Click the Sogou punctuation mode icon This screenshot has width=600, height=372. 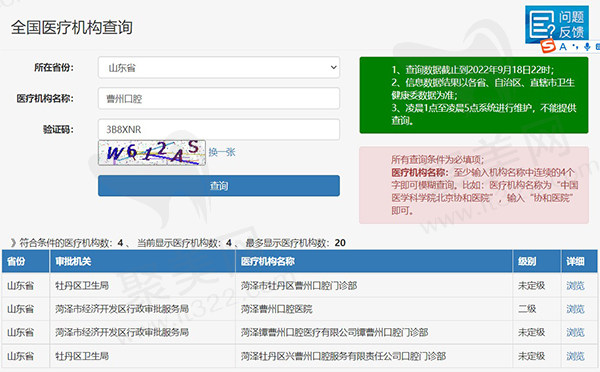[x=575, y=47]
